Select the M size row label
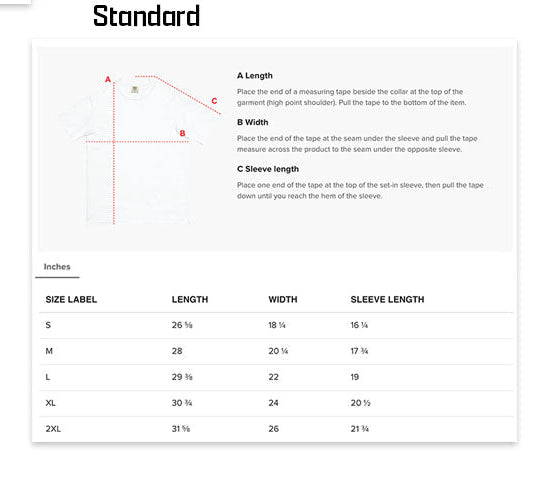 click(x=49, y=351)
